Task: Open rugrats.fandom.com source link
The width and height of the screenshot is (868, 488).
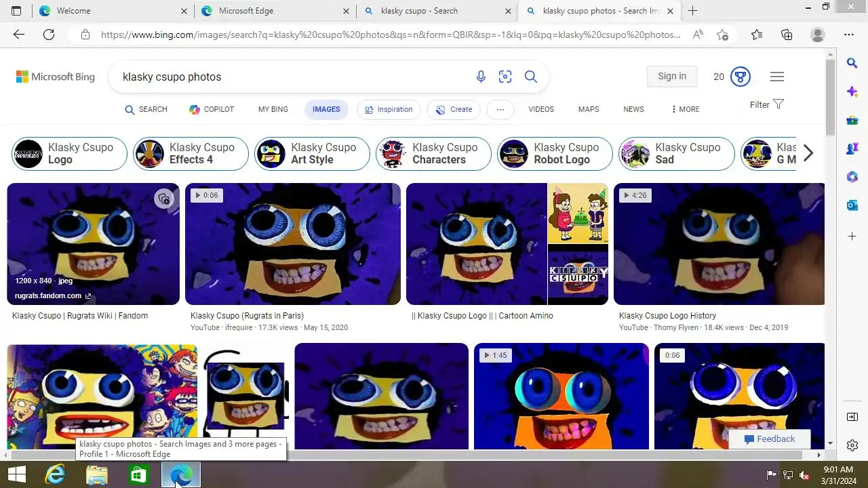Action: [x=53, y=296]
